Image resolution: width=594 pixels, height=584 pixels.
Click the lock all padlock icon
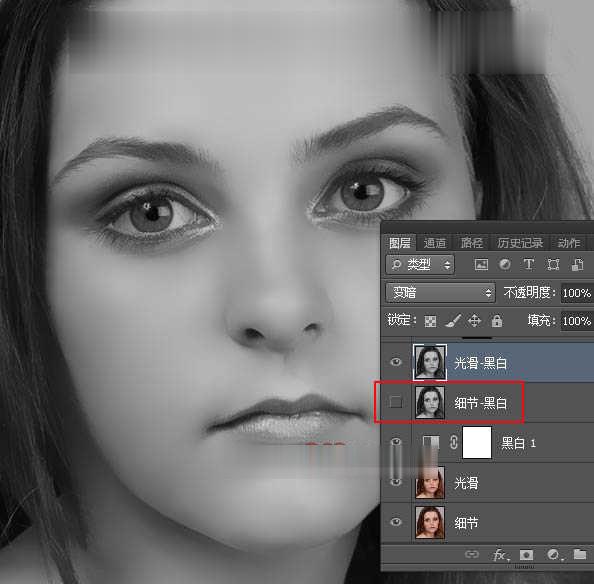[497, 321]
